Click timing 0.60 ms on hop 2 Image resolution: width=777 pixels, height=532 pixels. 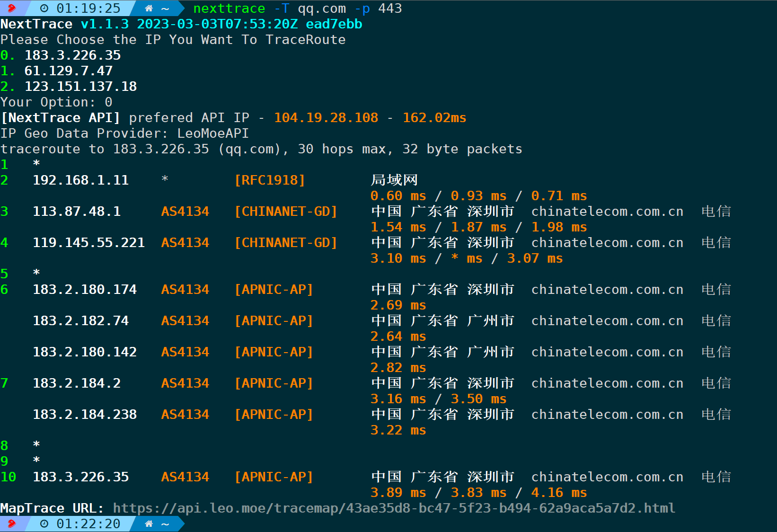coord(398,196)
